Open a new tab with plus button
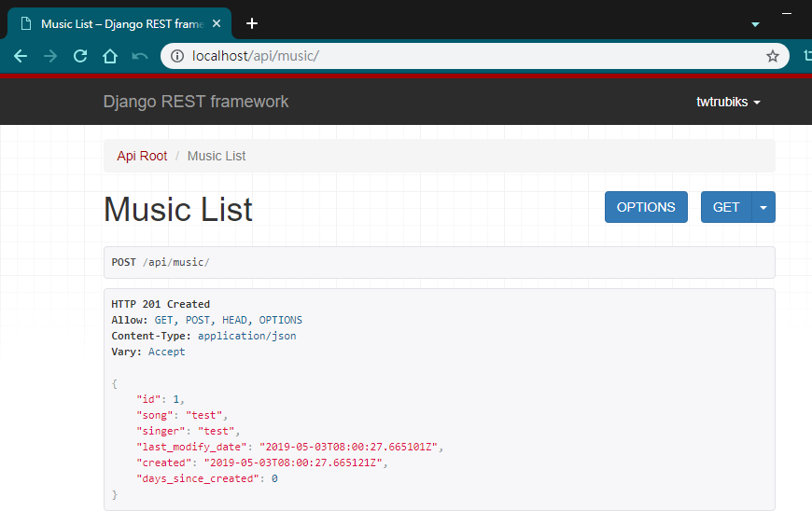This screenshot has width=812, height=511. point(252,24)
